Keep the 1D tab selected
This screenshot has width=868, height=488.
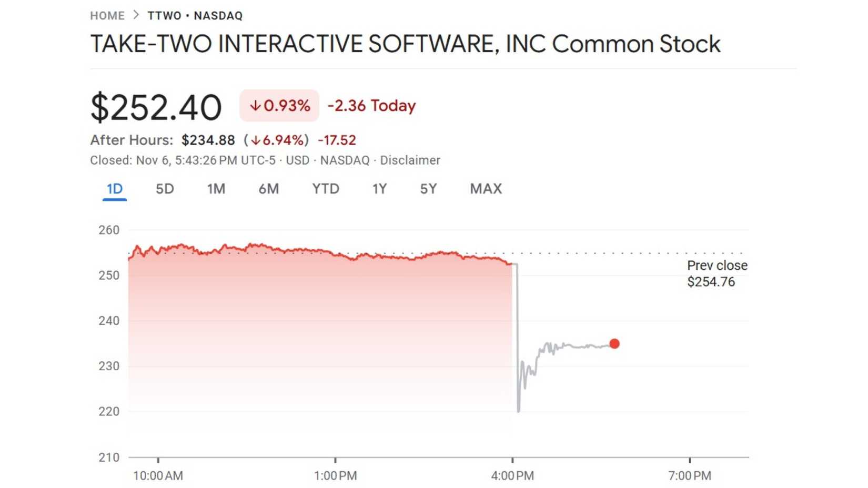tap(115, 189)
